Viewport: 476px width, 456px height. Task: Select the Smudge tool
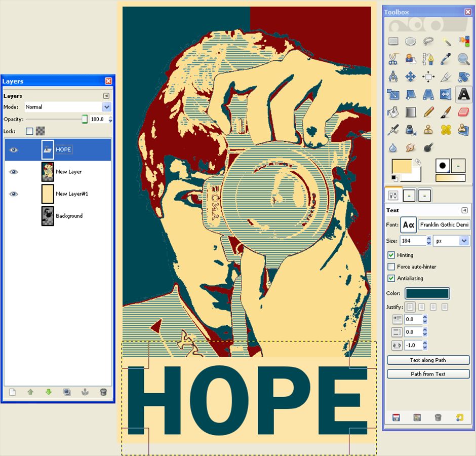click(411, 147)
